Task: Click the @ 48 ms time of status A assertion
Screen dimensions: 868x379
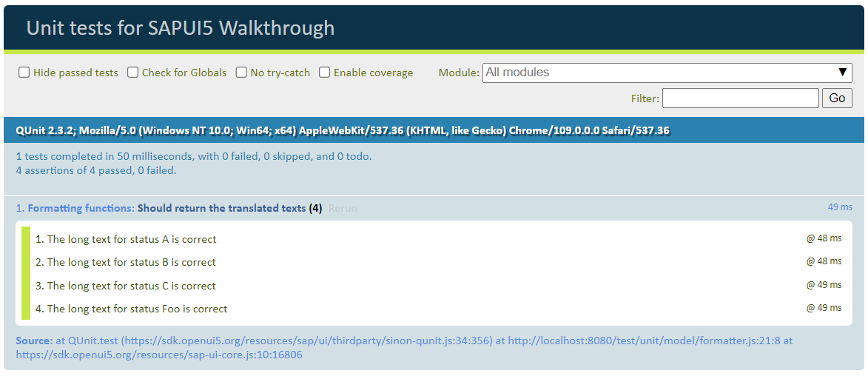Action: pyautogui.click(x=824, y=238)
